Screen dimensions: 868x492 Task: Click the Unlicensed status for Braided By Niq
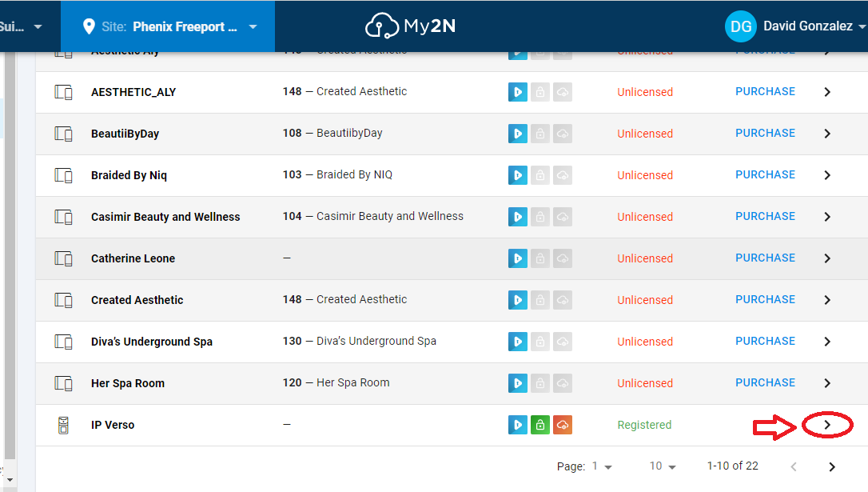(x=645, y=175)
